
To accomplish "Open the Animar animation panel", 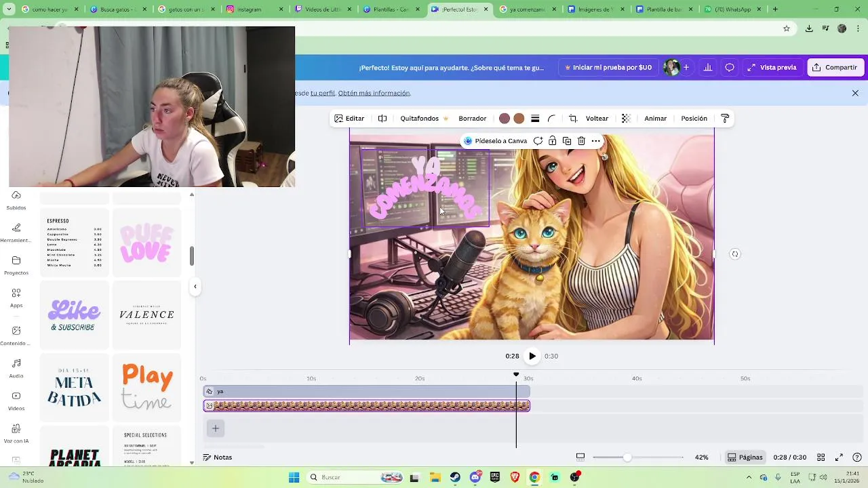I will [x=656, y=119].
